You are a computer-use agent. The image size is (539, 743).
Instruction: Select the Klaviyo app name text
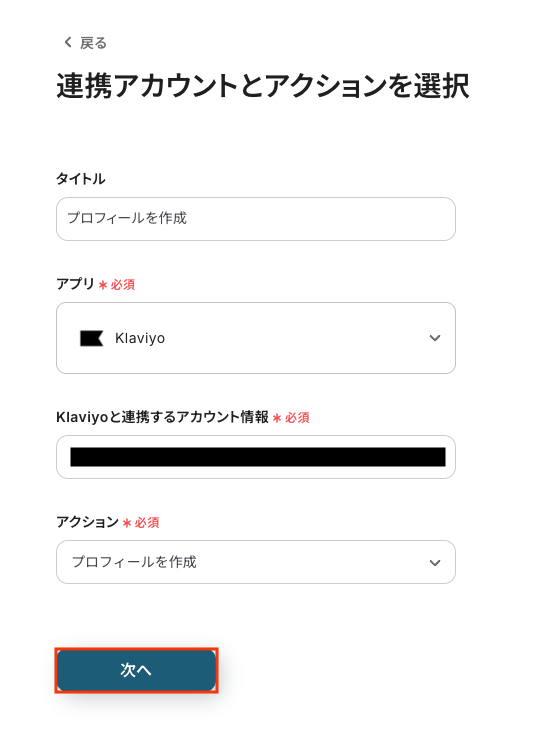click(x=140, y=338)
